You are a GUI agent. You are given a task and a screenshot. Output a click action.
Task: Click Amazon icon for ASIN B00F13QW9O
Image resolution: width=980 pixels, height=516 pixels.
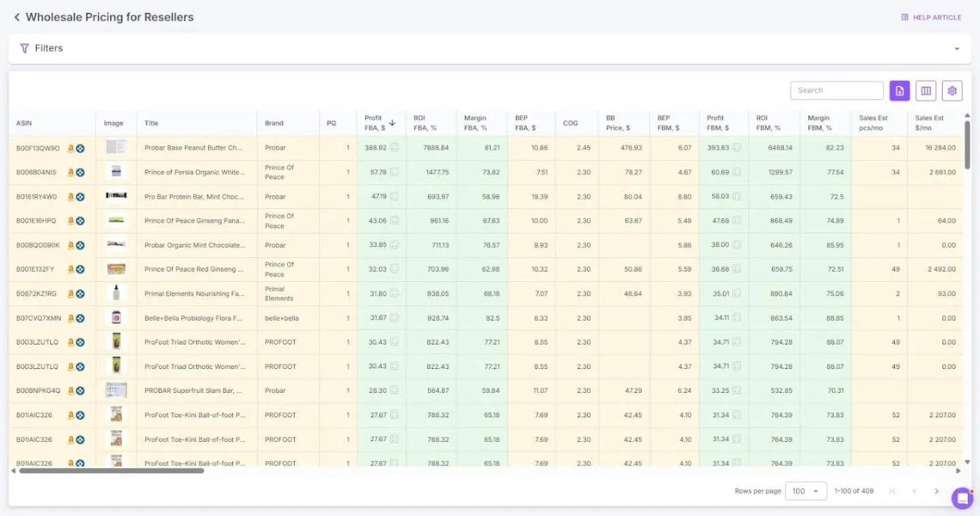(x=71, y=148)
